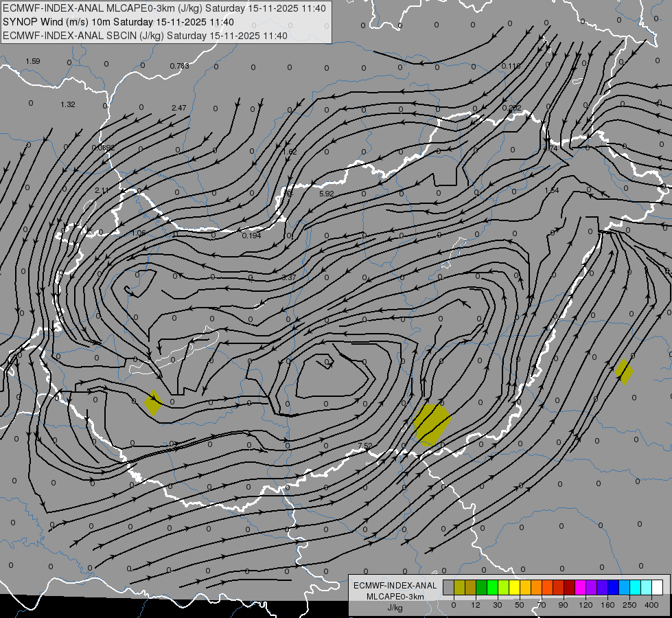This screenshot has width=672, height=618.
Task: Click the MLCAPE0-3km title line in header
Action: (164, 8)
